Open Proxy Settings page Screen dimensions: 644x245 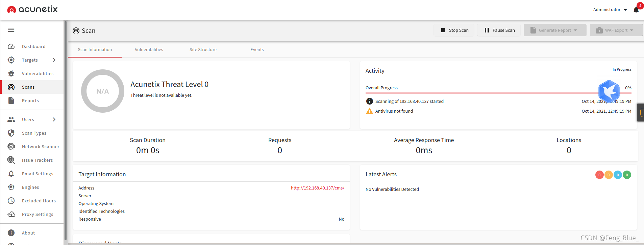pyautogui.click(x=32, y=214)
